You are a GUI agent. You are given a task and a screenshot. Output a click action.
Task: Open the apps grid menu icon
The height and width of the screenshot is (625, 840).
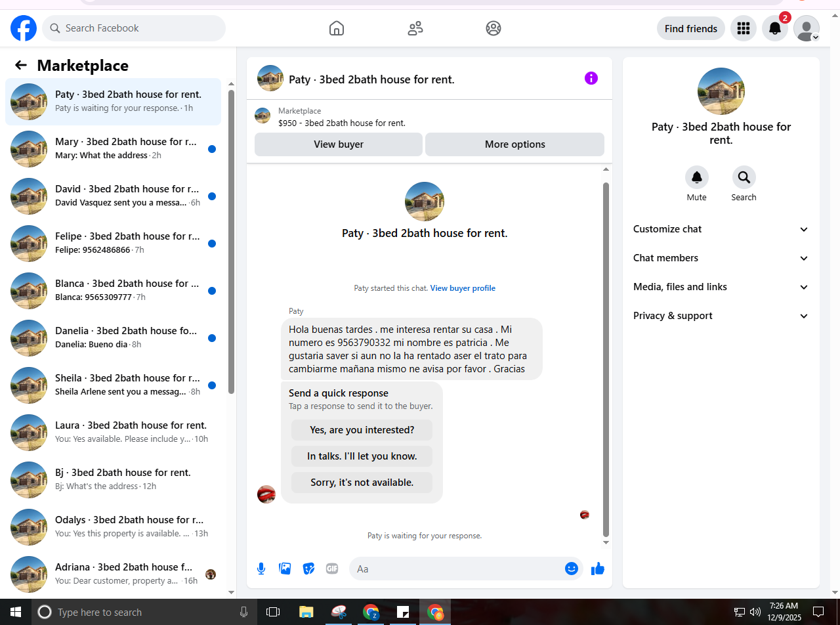744,28
